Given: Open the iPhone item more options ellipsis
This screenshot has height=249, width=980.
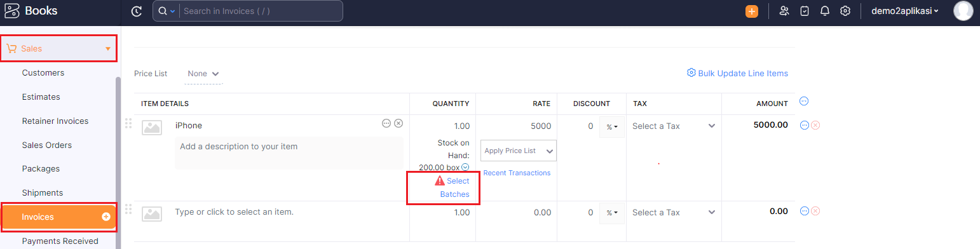Looking at the screenshot, I should pyautogui.click(x=386, y=123).
